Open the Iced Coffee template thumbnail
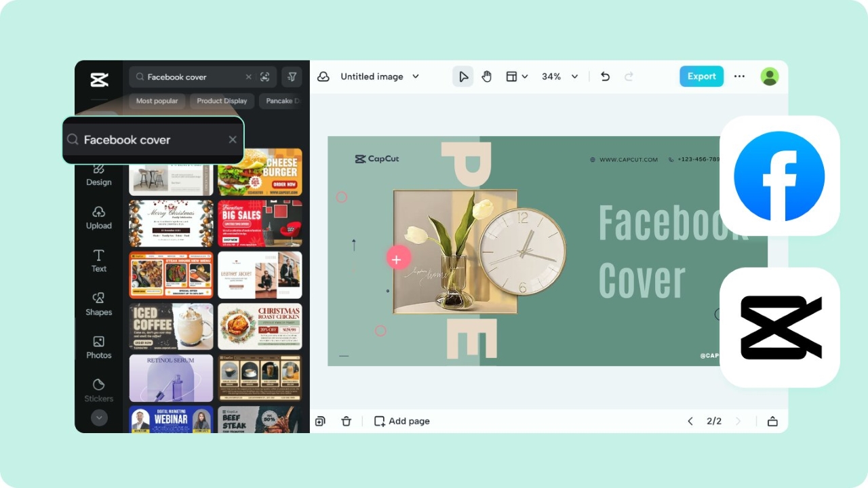The width and height of the screenshot is (868, 488). coord(170,326)
